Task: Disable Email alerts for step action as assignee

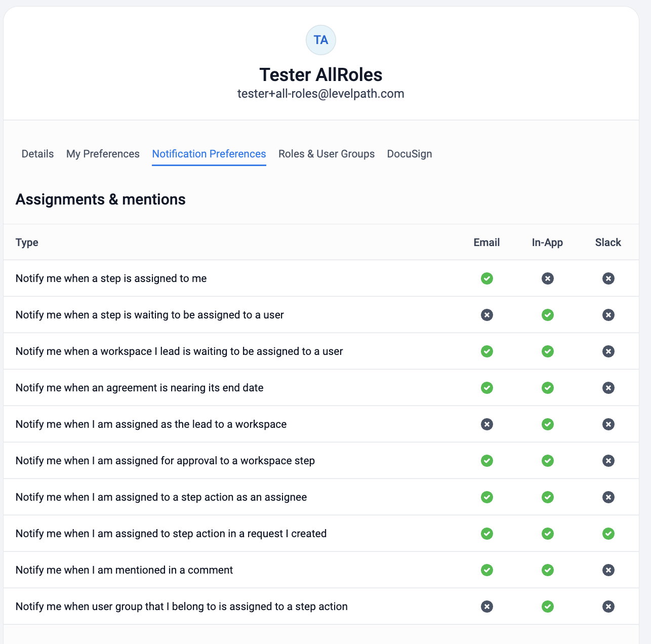Action: pyautogui.click(x=486, y=497)
